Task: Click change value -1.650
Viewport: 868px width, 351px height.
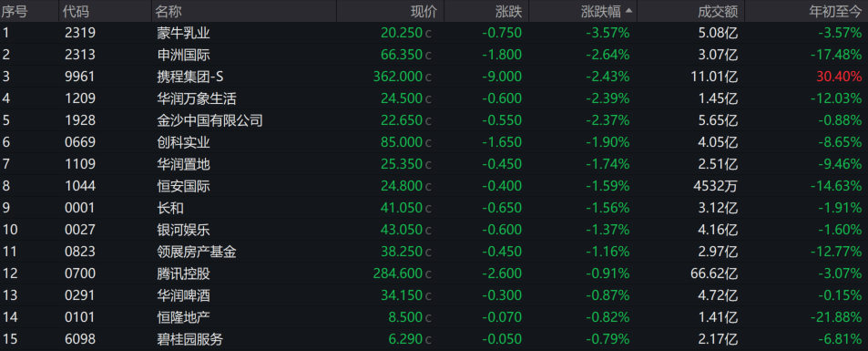Action: point(502,142)
